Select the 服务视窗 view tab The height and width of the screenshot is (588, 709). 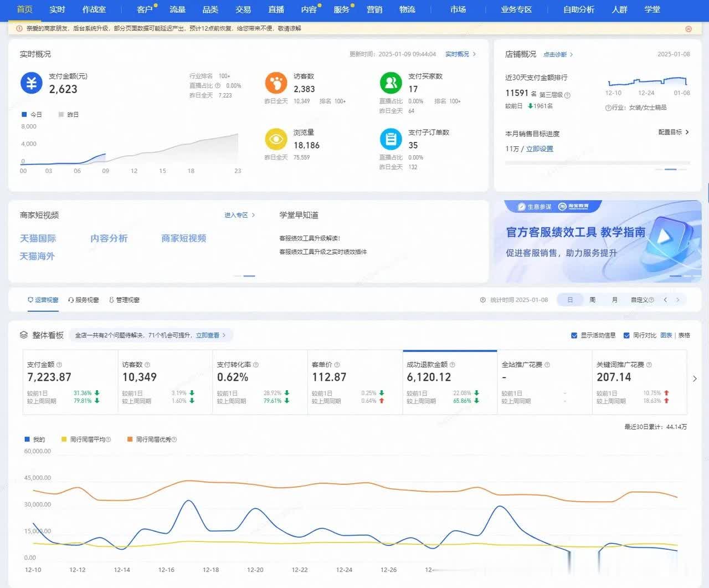coord(83,300)
